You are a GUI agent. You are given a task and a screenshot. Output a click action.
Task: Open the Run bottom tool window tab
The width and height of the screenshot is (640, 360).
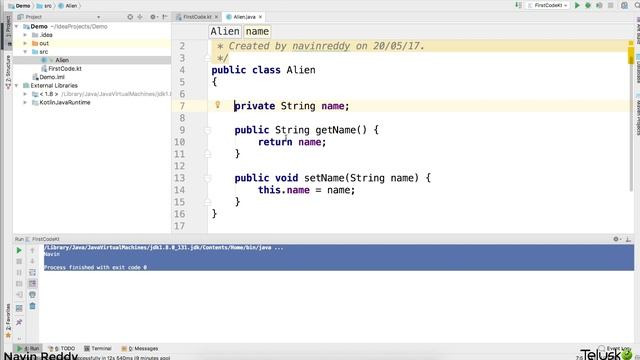29,349
